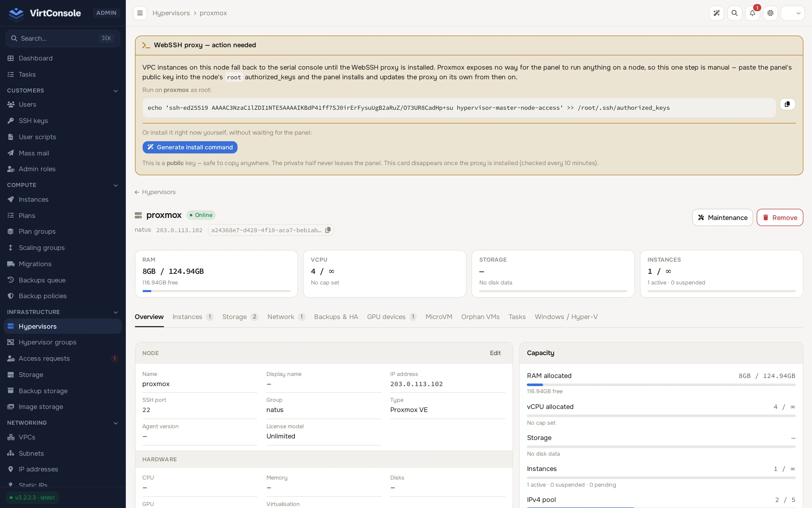Switch to the Instances tab
This screenshot has height=508, width=812.
click(x=193, y=317)
